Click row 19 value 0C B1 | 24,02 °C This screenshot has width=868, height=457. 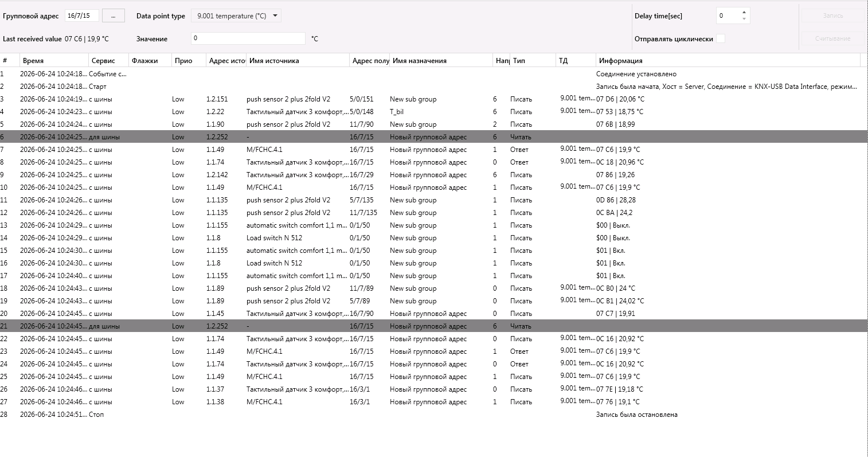(620, 301)
